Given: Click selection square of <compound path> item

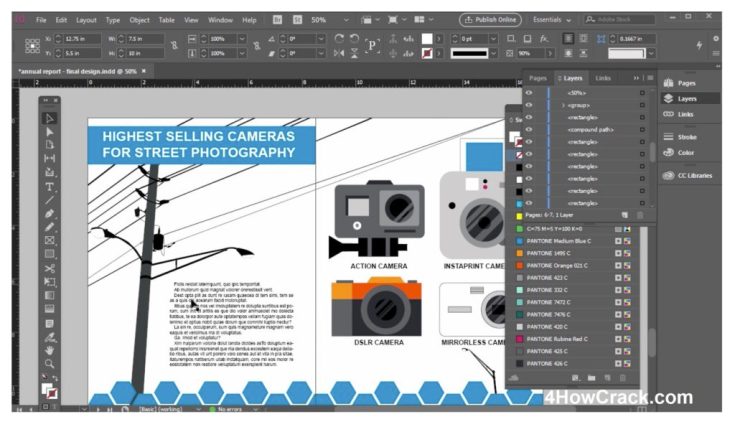Looking at the screenshot, I should (x=642, y=129).
